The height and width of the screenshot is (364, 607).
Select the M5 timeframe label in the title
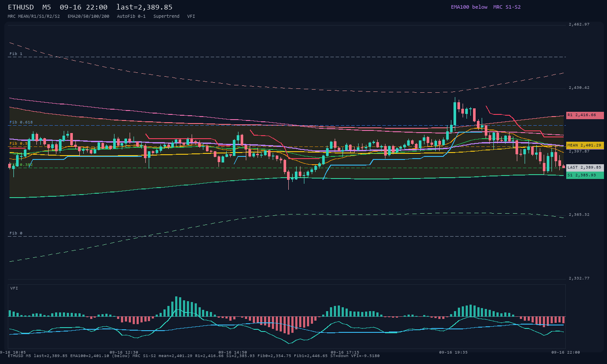(47, 7)
